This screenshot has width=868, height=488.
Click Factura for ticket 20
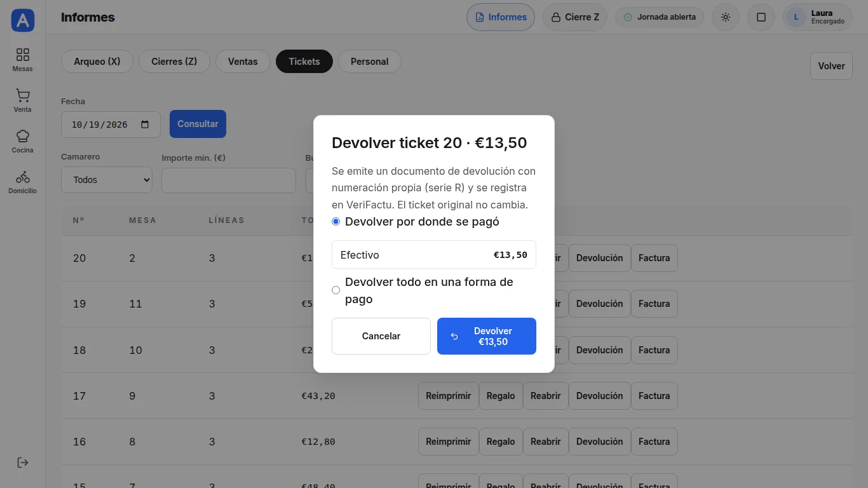pyautogui.click(x=654, y=258)
